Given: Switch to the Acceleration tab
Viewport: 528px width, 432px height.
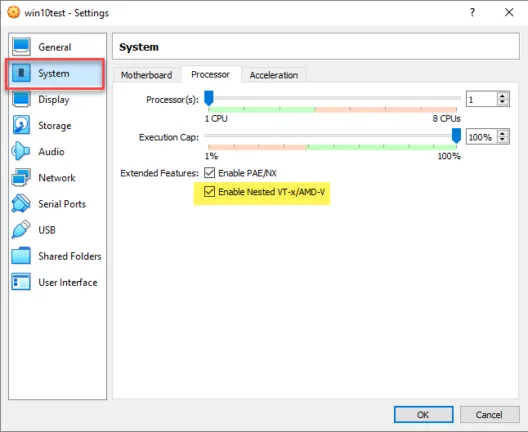Looking at the screenshot, I should [274, 75].
